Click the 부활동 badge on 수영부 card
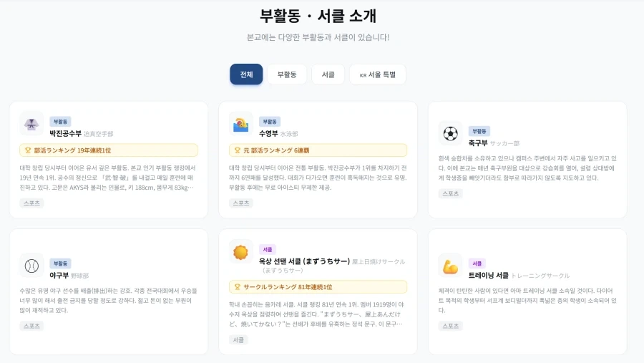The image size is (644, 363). click(270, 122)
